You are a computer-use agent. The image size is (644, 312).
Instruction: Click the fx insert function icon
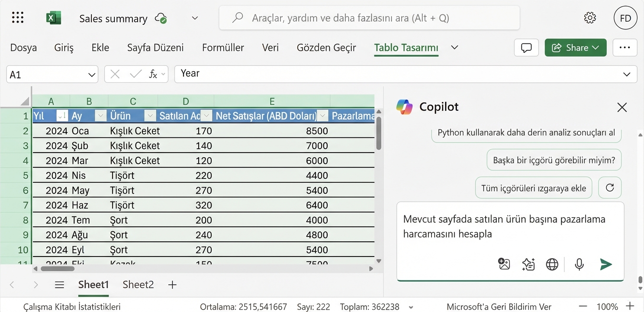153,74
